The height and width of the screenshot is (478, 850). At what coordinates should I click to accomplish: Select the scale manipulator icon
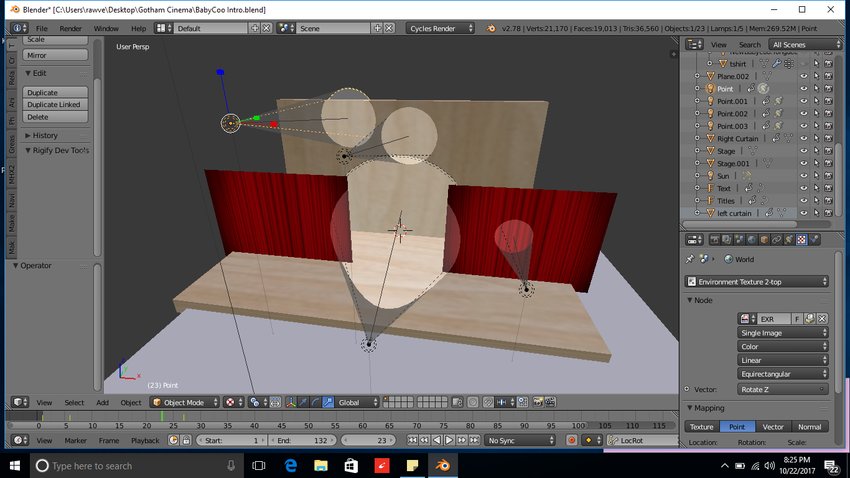(328, 402)
